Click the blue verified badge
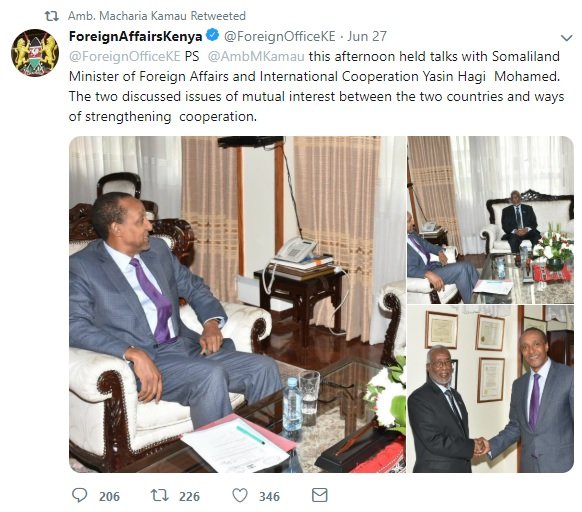Screen dimensions: 582x512 [212, 36]
